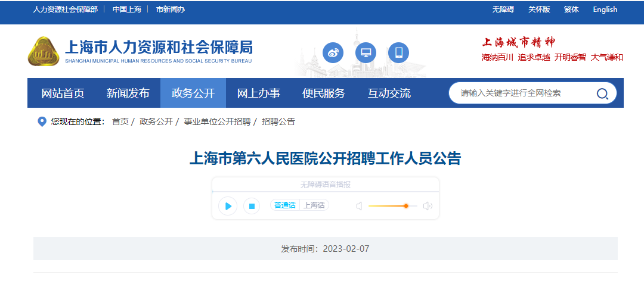Play the audio broadcast
Screen dimensions: 644x281
(228, 206)
